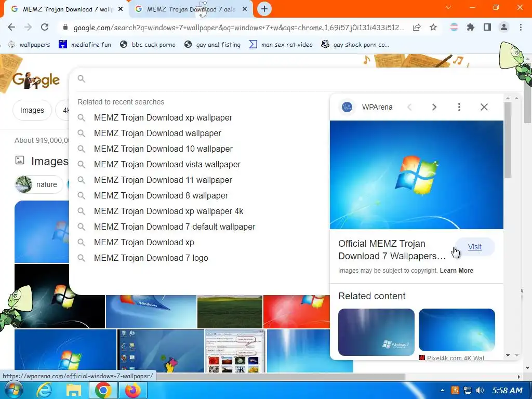The image size is (532, 399).
Task: Open a new browser tab
Action: [264, 9]
